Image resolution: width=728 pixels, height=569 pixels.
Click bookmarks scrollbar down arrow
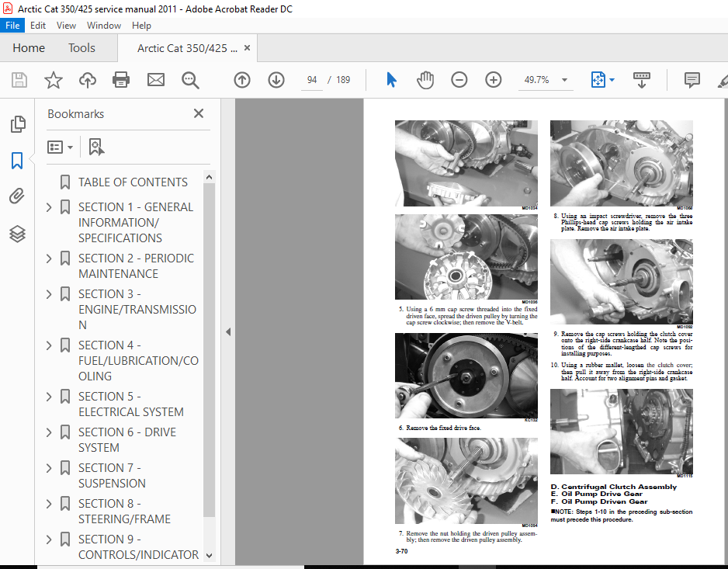point(209,555)
